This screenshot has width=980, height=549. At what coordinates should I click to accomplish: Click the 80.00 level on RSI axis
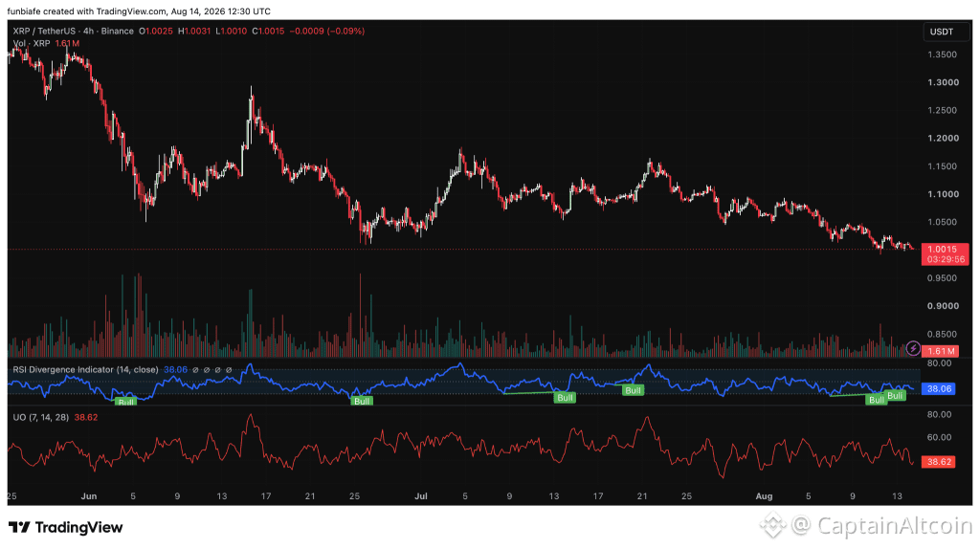tap(939, 362)
